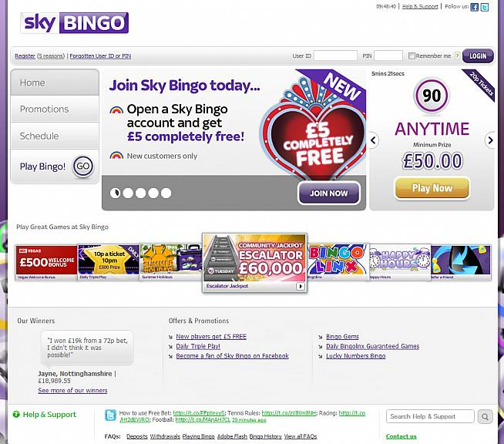Click the Help & Support search magnifier icon
Screen dimensions: 504x444
(485, 416)
